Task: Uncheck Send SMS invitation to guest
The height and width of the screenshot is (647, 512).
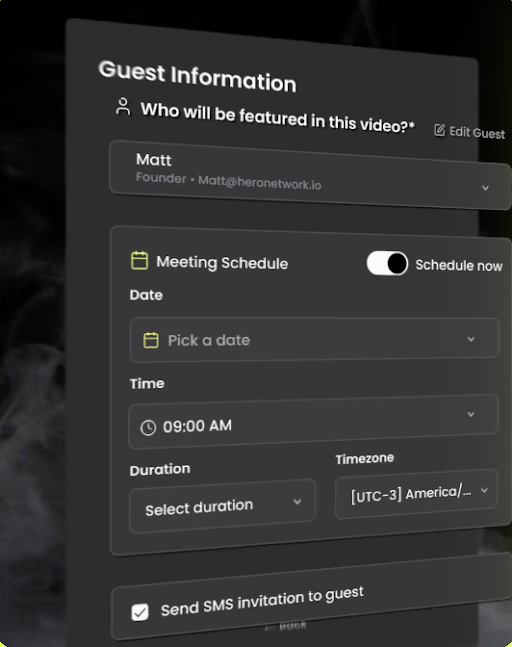Action: 140,612
